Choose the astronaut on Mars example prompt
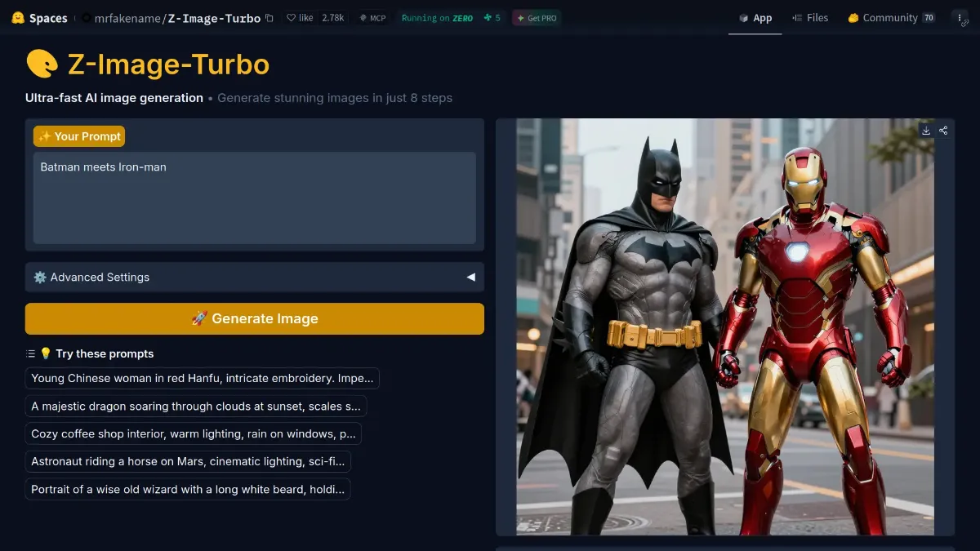 click(188, 462)
